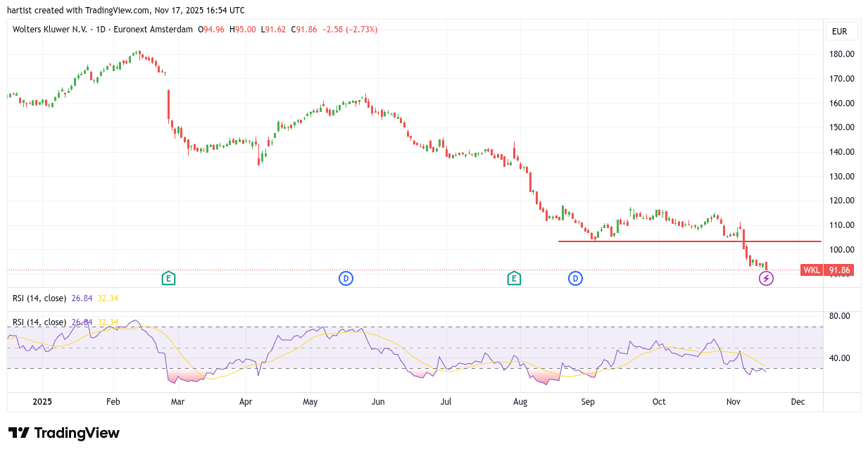
Task: Click the earnings E marker before March
Action: click(168, 278)
